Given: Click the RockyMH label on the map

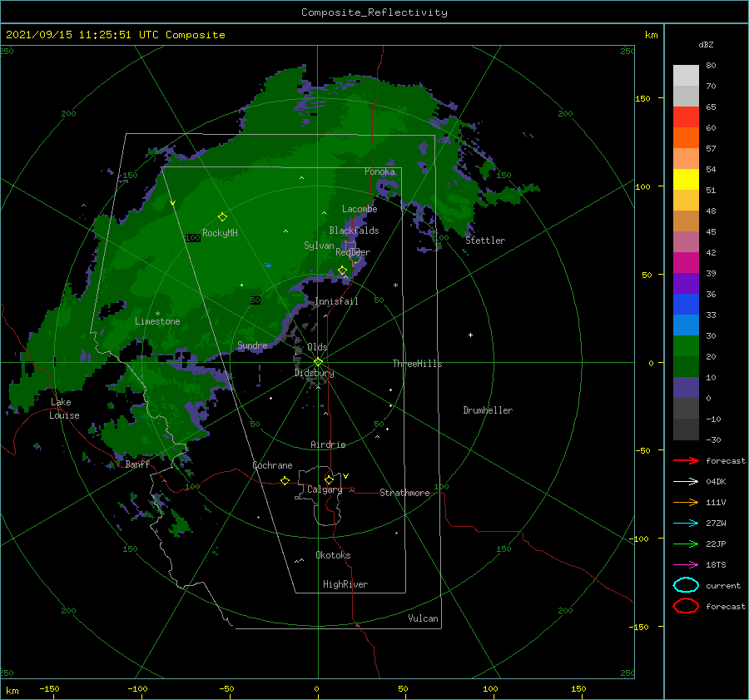Looking at the screenshot, I should point(220,233).
